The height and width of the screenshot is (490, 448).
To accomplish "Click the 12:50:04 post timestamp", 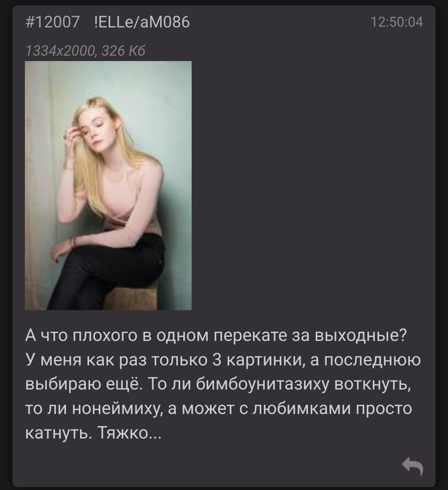I will 397,22.
